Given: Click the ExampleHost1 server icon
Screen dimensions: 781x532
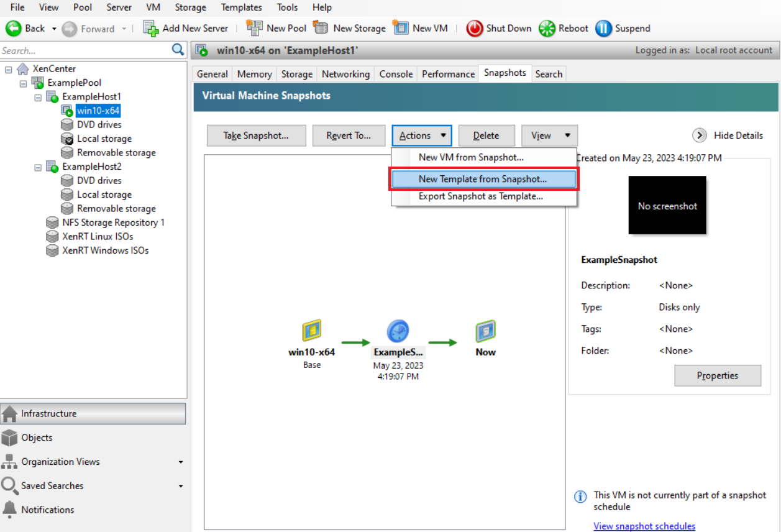Looking at the screenshot, I should (52, 97).
